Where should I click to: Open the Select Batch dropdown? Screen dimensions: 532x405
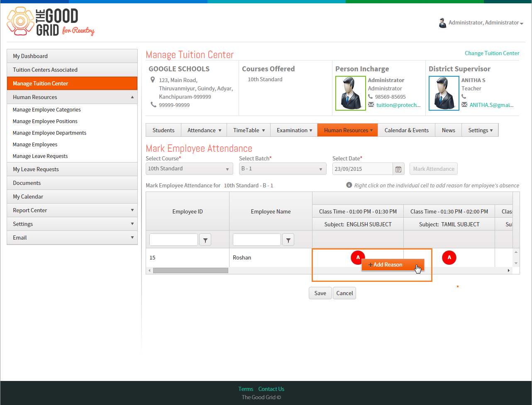coord(283,169)
